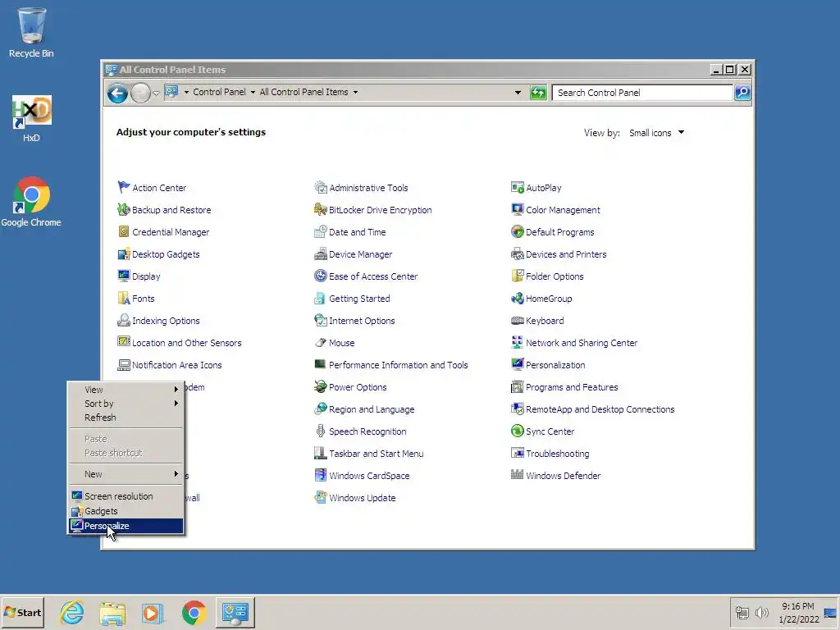Screen dimensions: 840x630
Task: Expand dropdown arrow after Control Panel breadcrumb
Action: tap(253, 92)
